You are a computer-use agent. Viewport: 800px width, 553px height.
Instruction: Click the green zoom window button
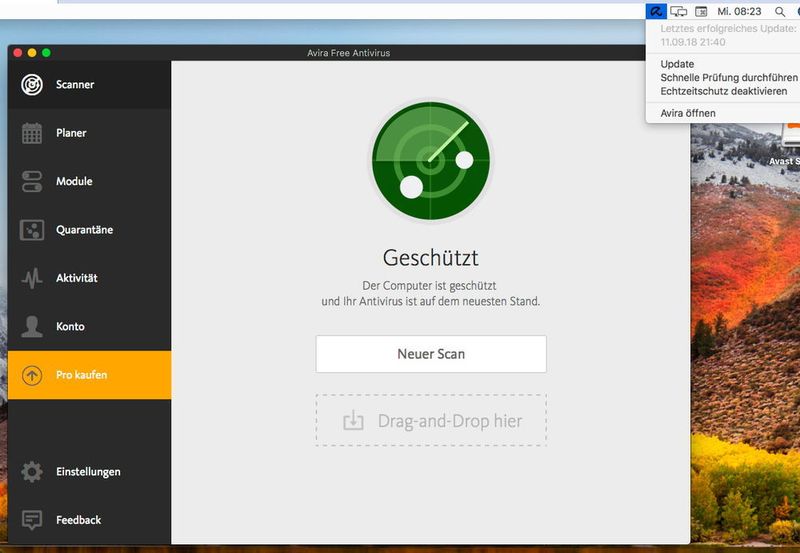[46, 53]
